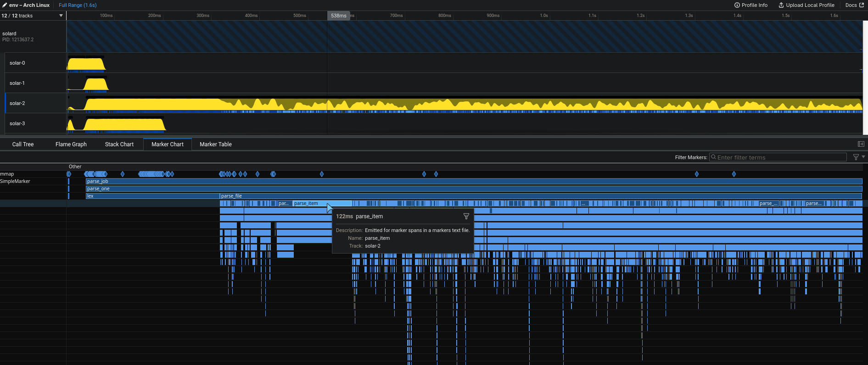Click the filter funnel icon in parse_item tooltip

click(466, 216)
